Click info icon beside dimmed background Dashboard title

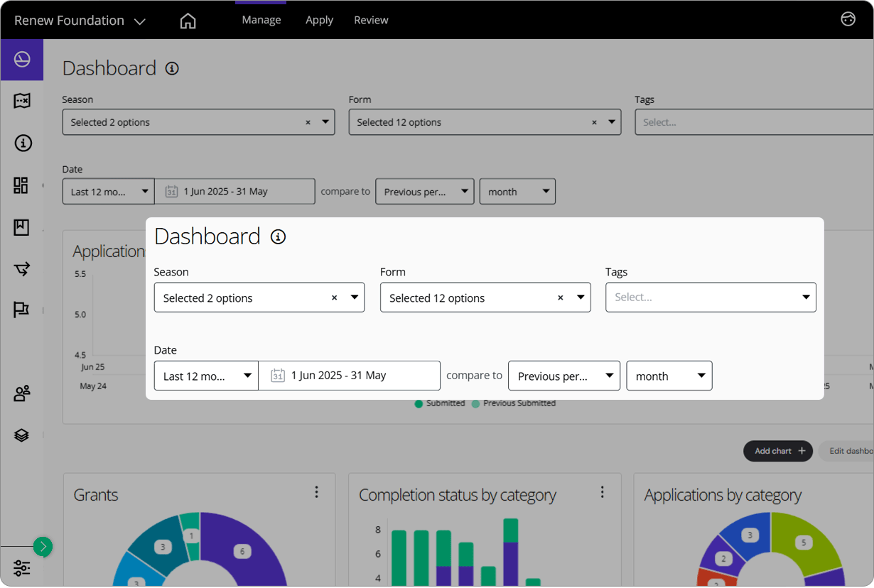pyautogui.click(x=172, y=69)
